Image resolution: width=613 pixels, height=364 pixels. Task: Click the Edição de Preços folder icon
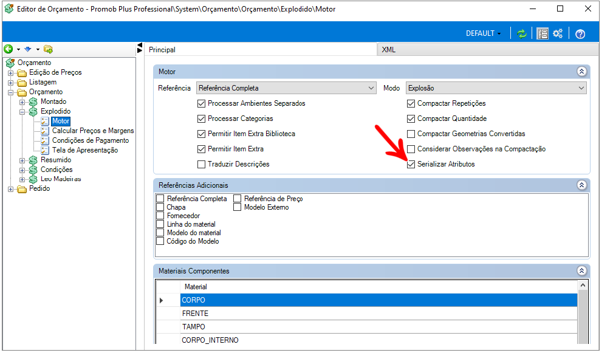pyautogui.click(x=22, y=73)
